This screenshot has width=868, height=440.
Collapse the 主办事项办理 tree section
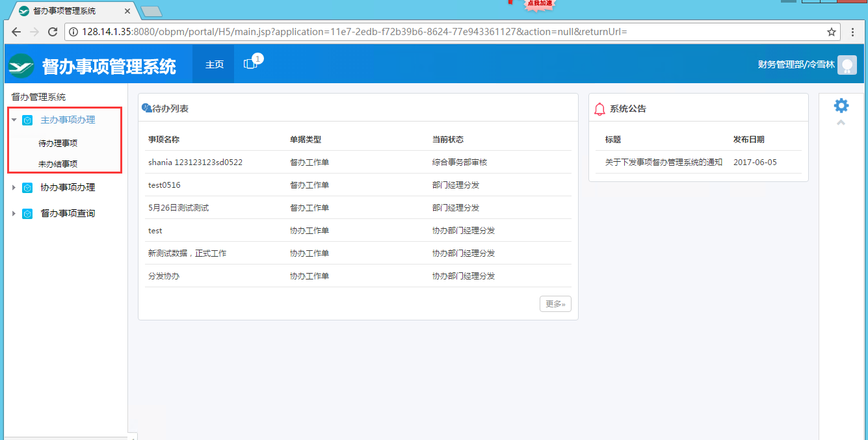click(14, 120)
